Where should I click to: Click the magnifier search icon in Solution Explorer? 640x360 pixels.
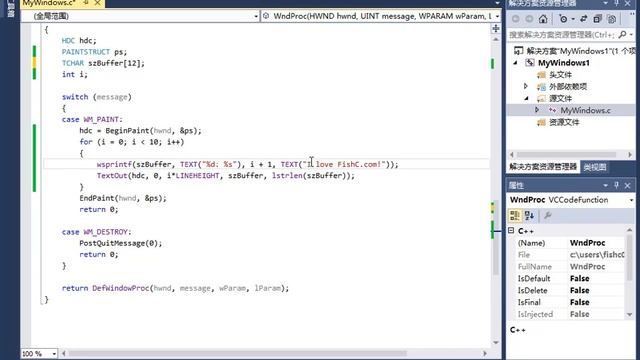(x=622, y=35)
